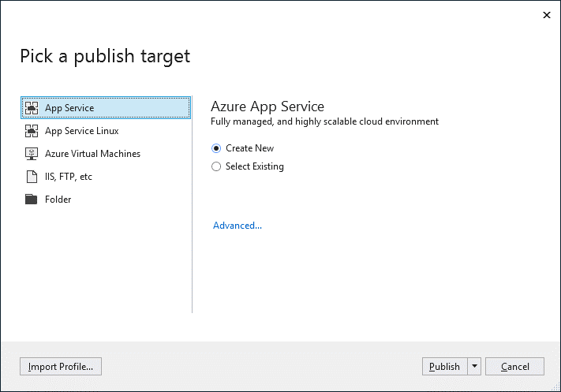
Task: Click the Azure App Service heading
Action: (267, 106)
